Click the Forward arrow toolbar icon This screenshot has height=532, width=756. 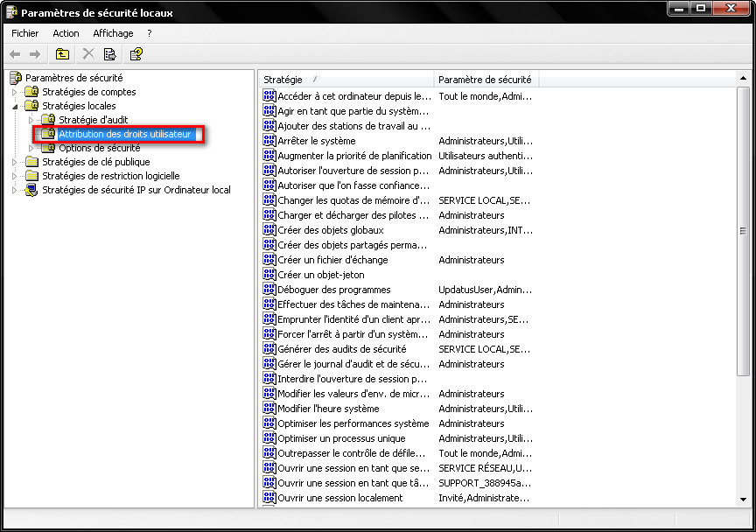35,54
